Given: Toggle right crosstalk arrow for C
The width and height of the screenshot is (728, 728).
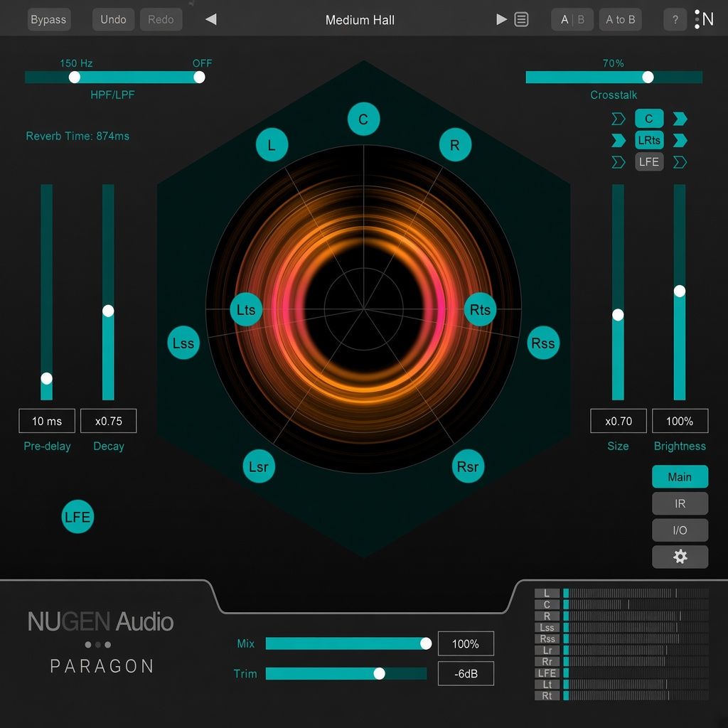Looking at the screenshot, I should click(680, 119).
